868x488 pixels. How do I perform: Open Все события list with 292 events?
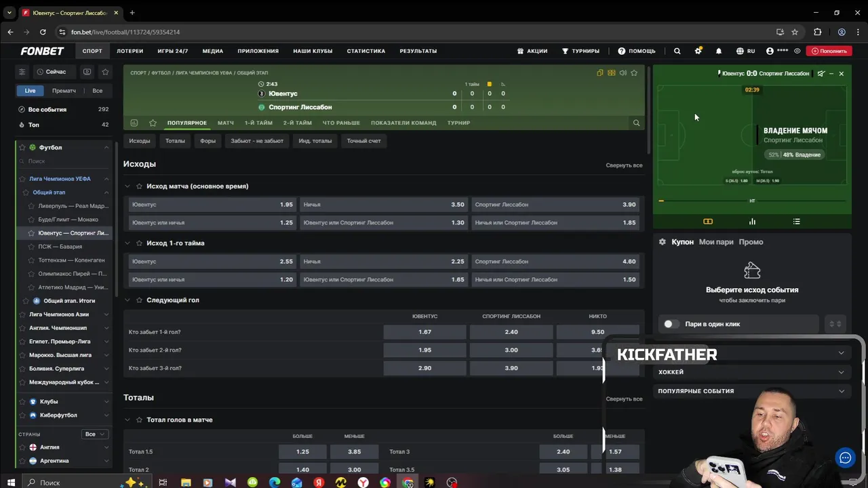pos(63,110)
